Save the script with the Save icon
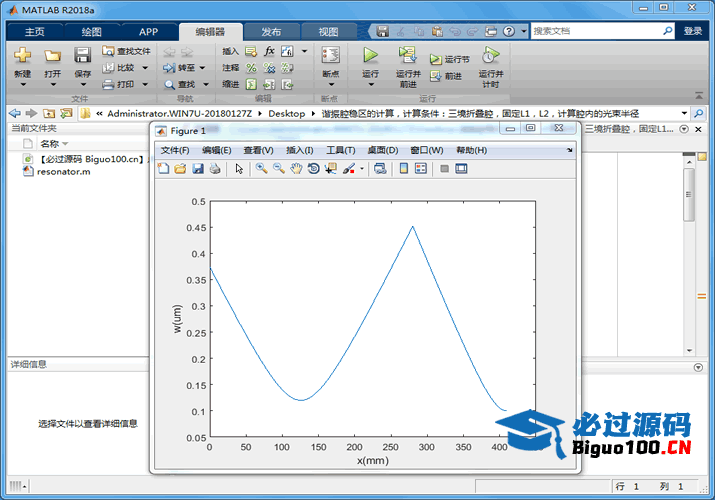This screenshot has width=715, height=500. click(x=83, y=56)
